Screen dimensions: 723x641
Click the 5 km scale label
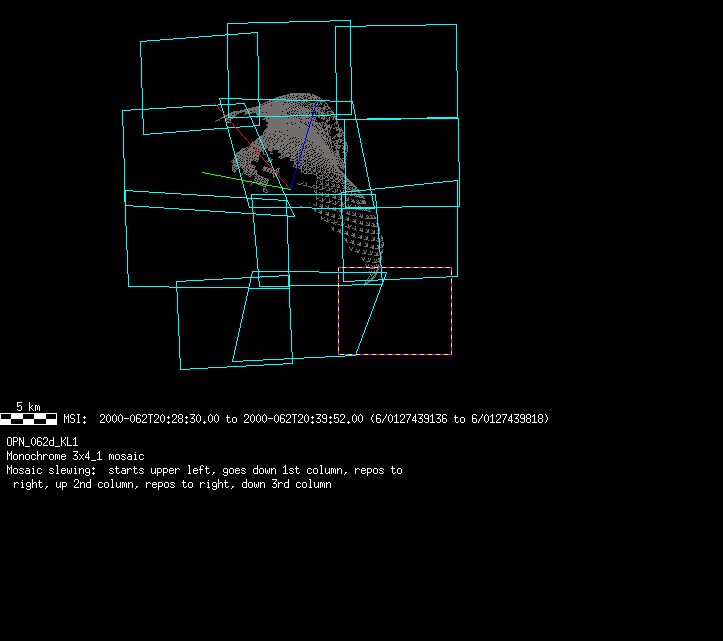pos(28,407)
